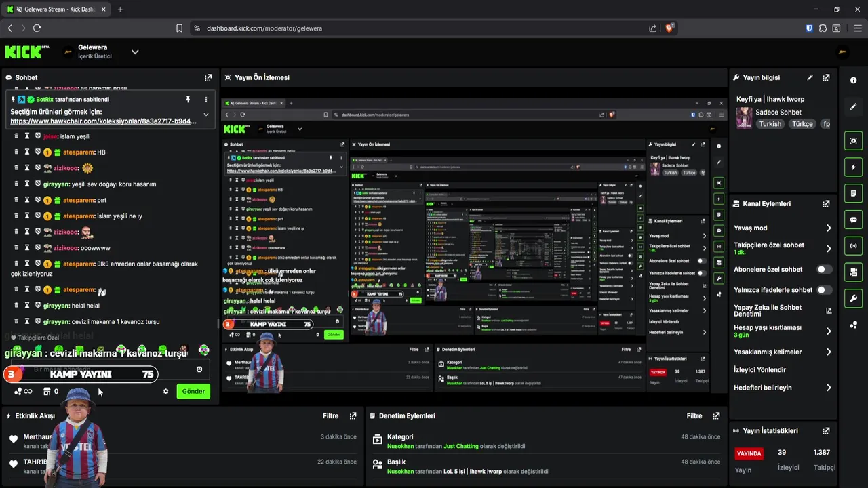The height and width of the screenshot is (488, 868).
Task: Open the browser main menu
Action: (x=858, y=28)
